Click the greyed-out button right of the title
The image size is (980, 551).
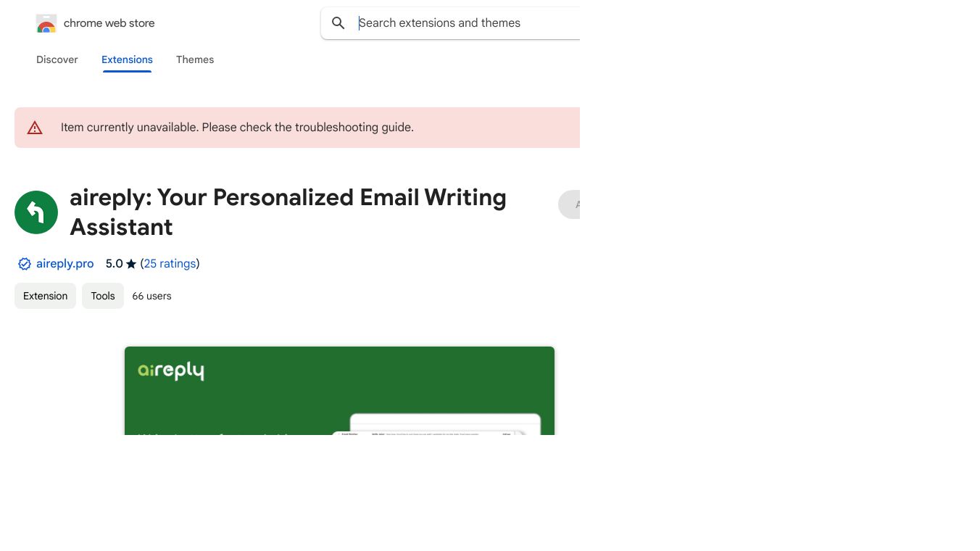(570, 204)
